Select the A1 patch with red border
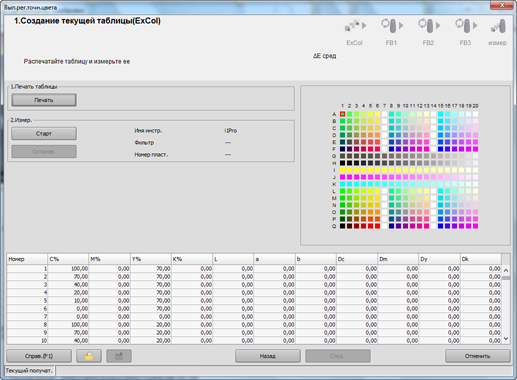 click(x=342, y=114)
